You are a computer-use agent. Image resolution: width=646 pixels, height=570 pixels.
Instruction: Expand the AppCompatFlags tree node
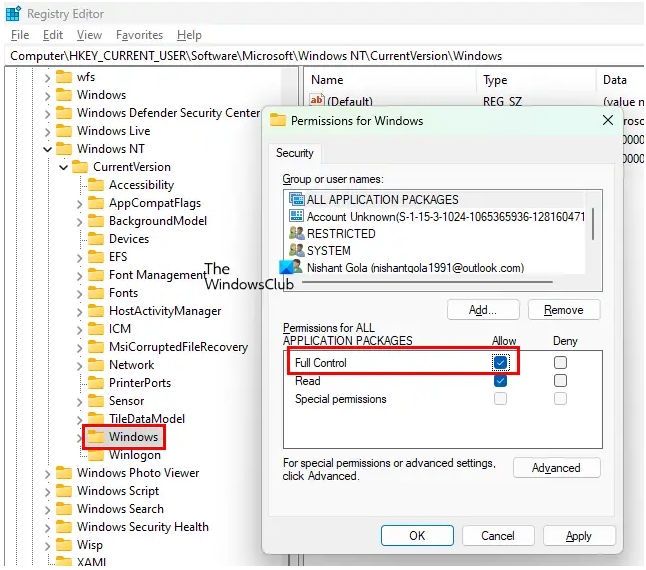(x=80, y=203)
